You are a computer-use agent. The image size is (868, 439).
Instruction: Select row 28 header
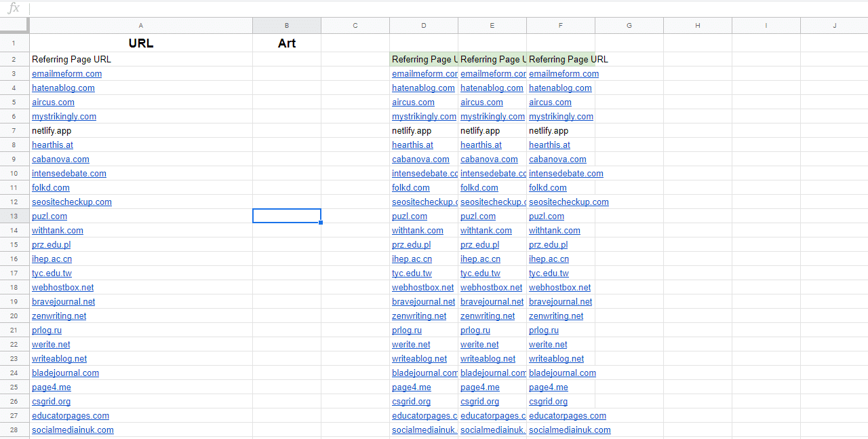click(14, 430)
